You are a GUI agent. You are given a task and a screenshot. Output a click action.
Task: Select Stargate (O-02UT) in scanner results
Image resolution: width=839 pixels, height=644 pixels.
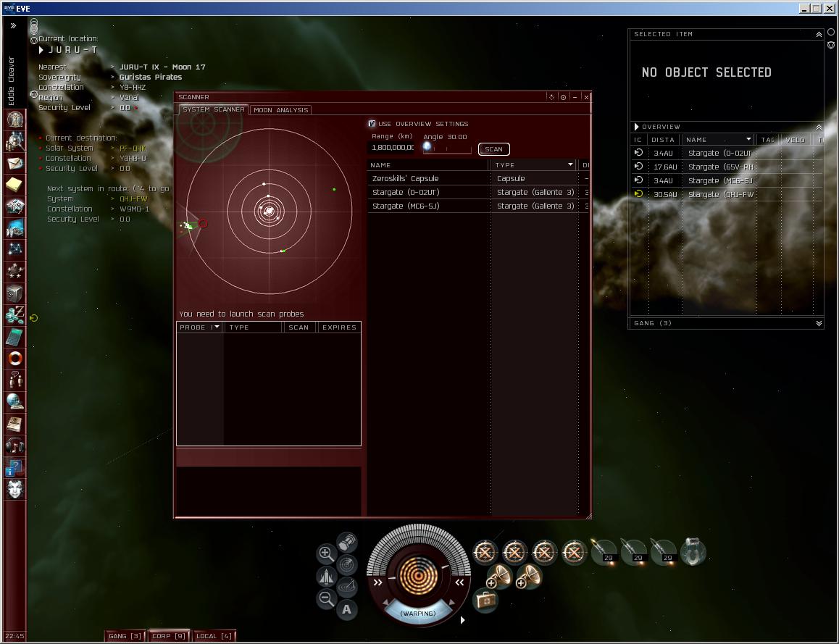(x=477, y=192)
